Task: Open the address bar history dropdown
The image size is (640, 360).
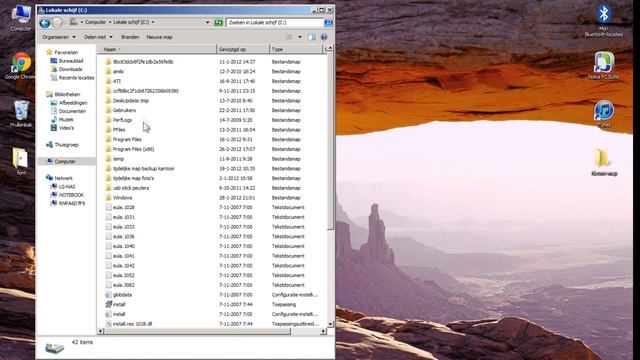Action: [x=208, y=22]
